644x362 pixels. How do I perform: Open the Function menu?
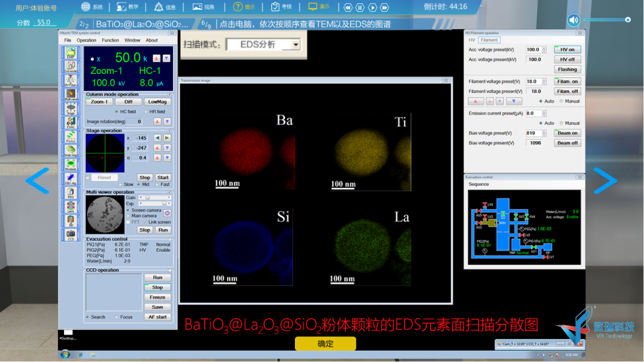pyautogui.click(x=110, y=40)
